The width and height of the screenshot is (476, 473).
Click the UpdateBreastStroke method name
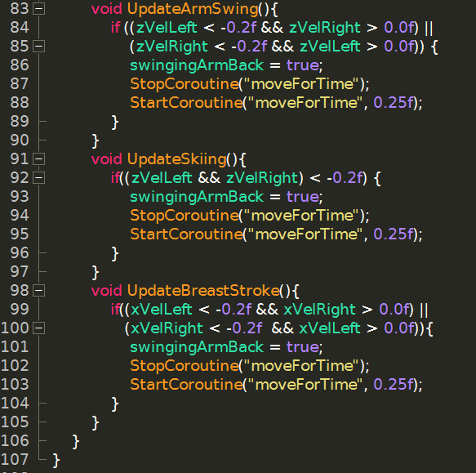(203, 291)
